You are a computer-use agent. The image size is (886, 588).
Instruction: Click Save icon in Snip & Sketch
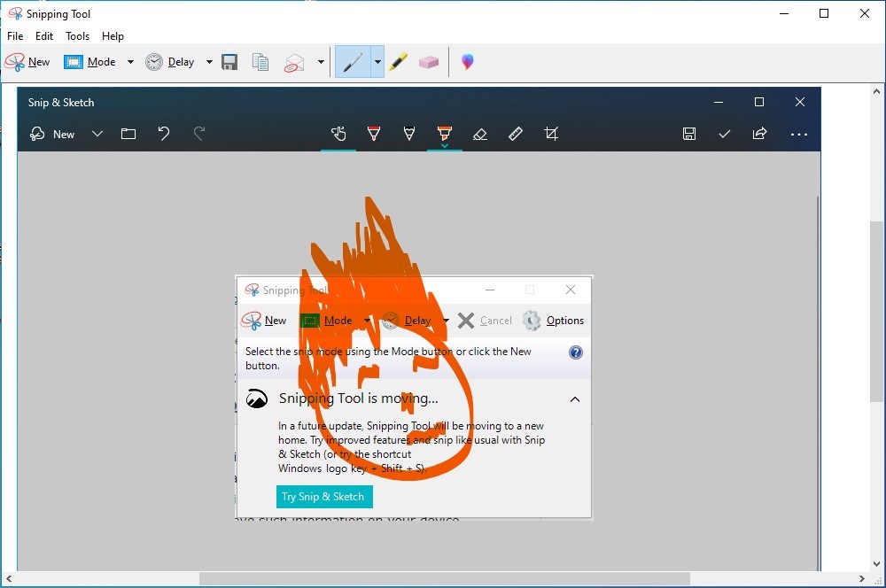click(x=688, y=134)
